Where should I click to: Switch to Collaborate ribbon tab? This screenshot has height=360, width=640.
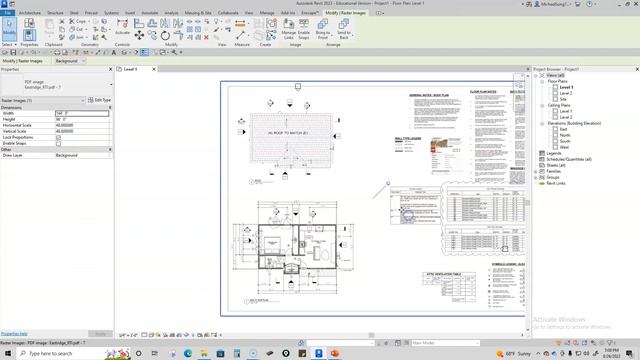(x=228, y=13)
